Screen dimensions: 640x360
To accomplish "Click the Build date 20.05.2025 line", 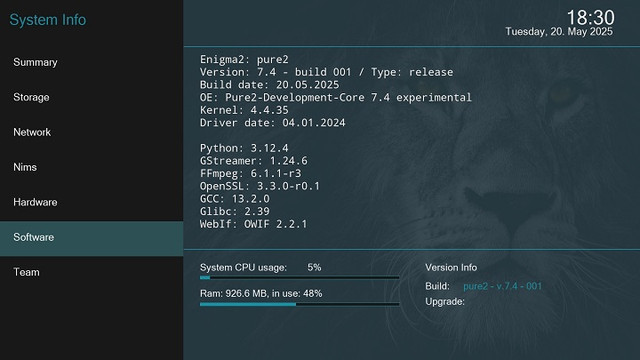I will pos(269,85).
